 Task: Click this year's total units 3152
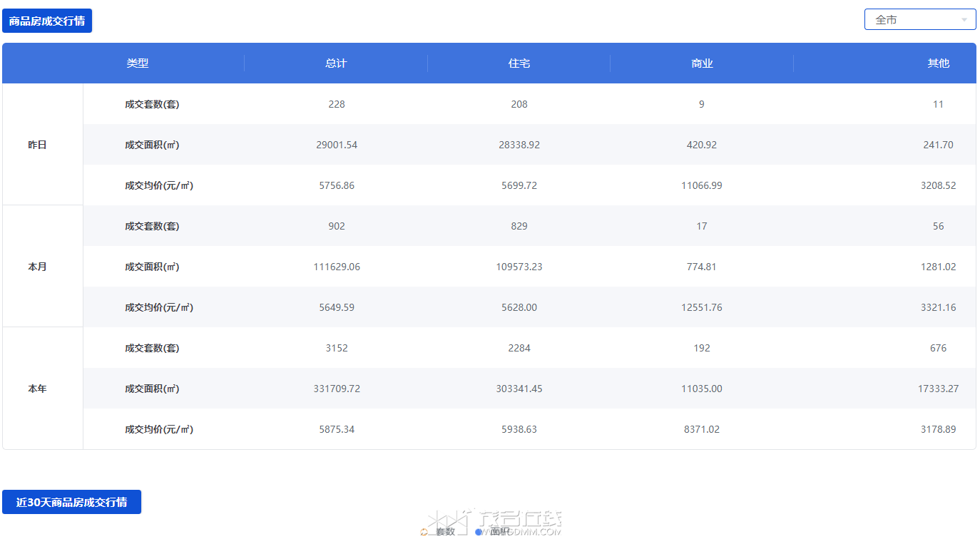[x=337, y=348]
